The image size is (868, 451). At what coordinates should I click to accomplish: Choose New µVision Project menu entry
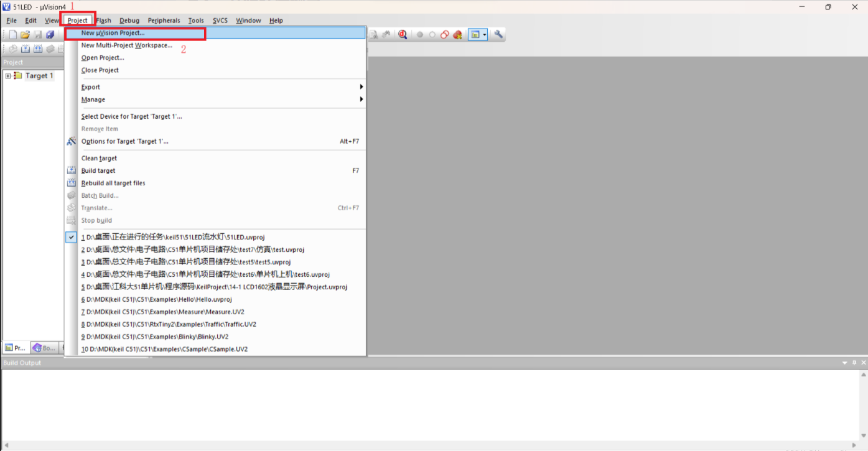click(215, 33)
